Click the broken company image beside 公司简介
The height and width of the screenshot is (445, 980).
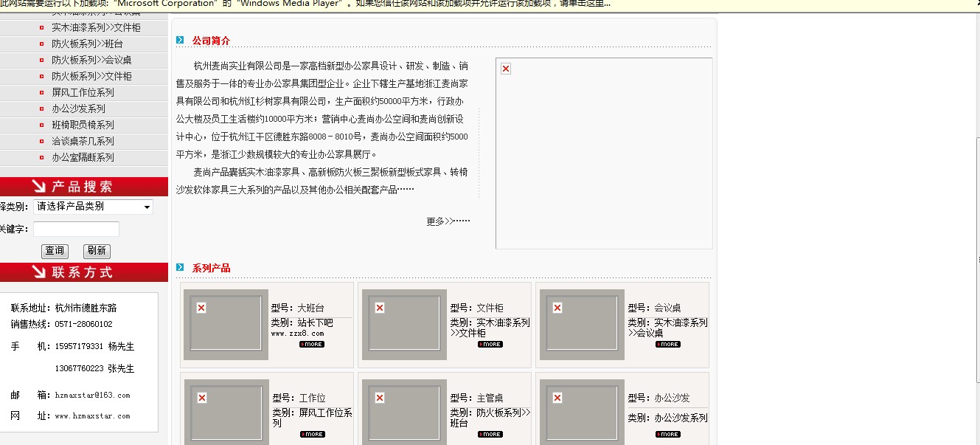[x=604, y=153]
